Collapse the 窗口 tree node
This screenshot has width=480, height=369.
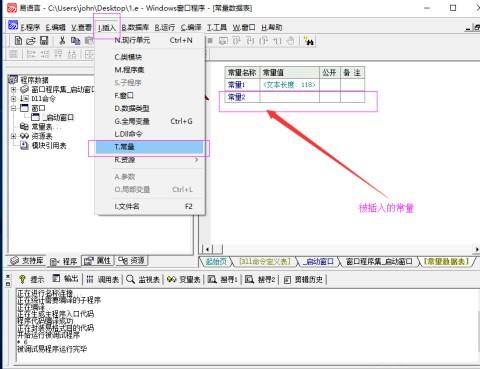pos(13,108)
